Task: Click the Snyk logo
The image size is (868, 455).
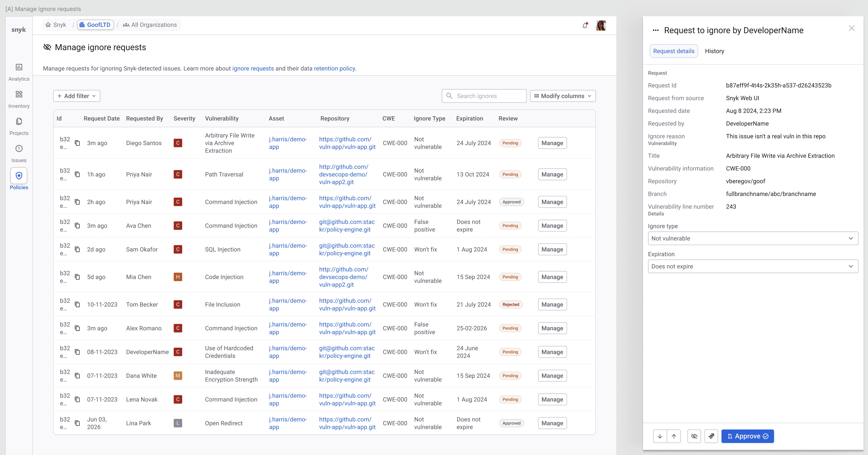Action: [x=19, y=30]
